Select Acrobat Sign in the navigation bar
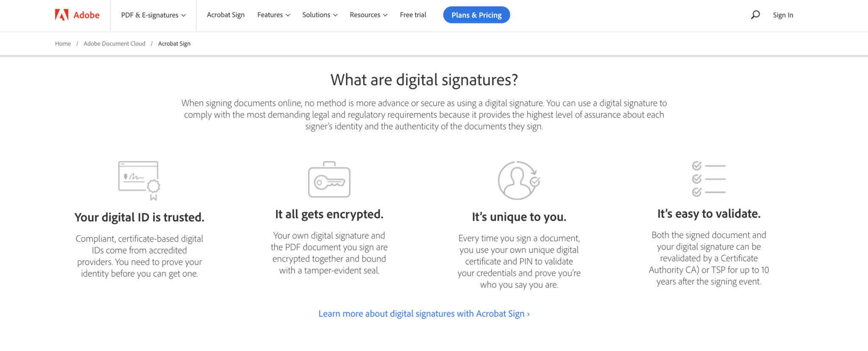The image size is (868, 351). (225, 15)
